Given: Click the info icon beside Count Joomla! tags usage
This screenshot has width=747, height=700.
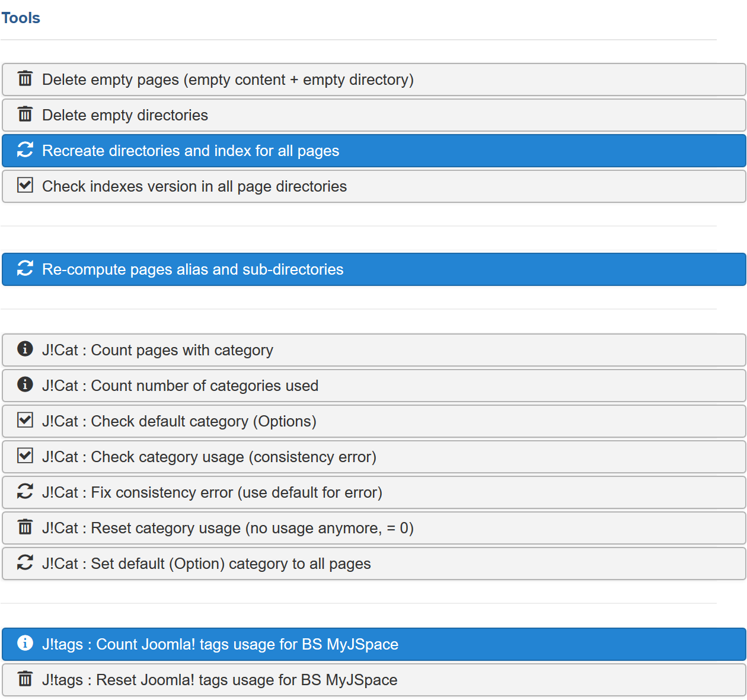Looking at the screenshot, I should pyautogui.click(x=25, y=643).
